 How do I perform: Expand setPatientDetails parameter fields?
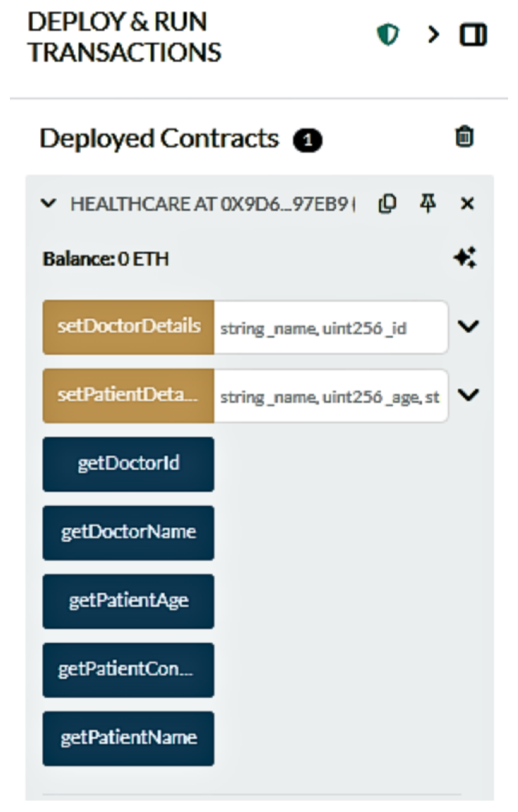click(468, 395)
